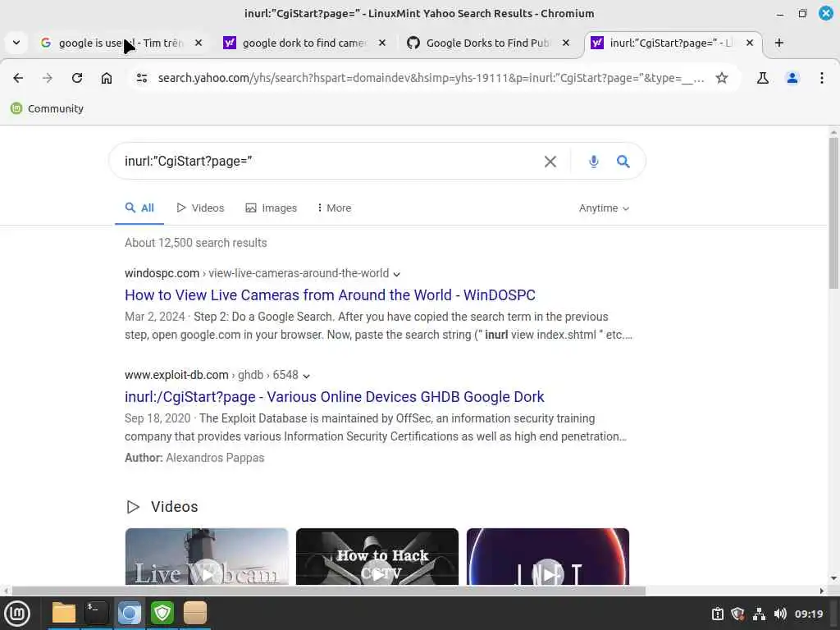This screenshot has height=630, width=840.
Task: Bookmark this page with the star icon
Action: 722,78
